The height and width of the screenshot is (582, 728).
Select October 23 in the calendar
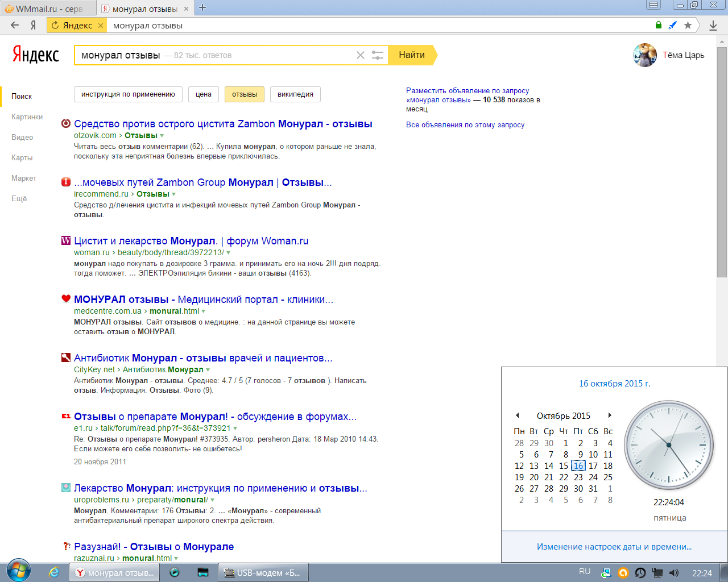click(578, 477)
